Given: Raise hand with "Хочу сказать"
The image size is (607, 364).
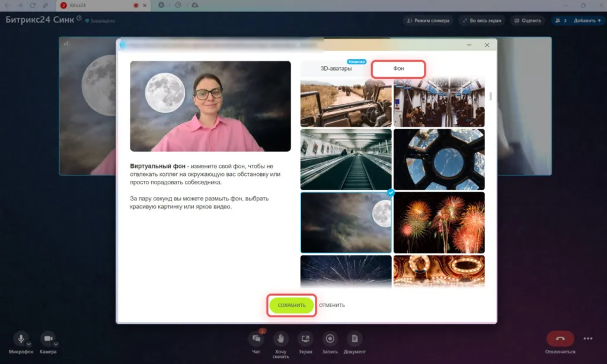Looking at the screenshot, I should click(x=281, y=339).
